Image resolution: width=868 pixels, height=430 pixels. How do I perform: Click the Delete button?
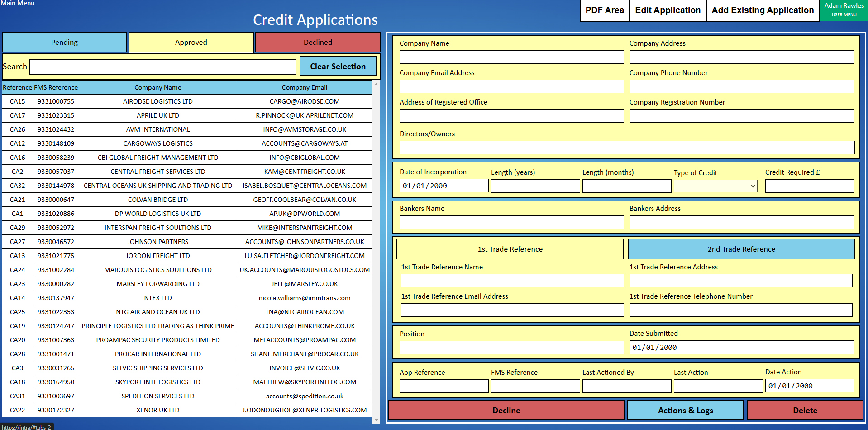(x=805, y=410)
